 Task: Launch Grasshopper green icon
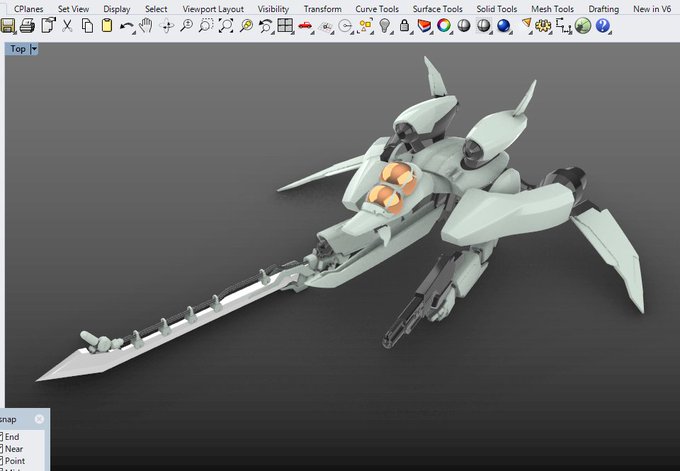pos(583,26)
